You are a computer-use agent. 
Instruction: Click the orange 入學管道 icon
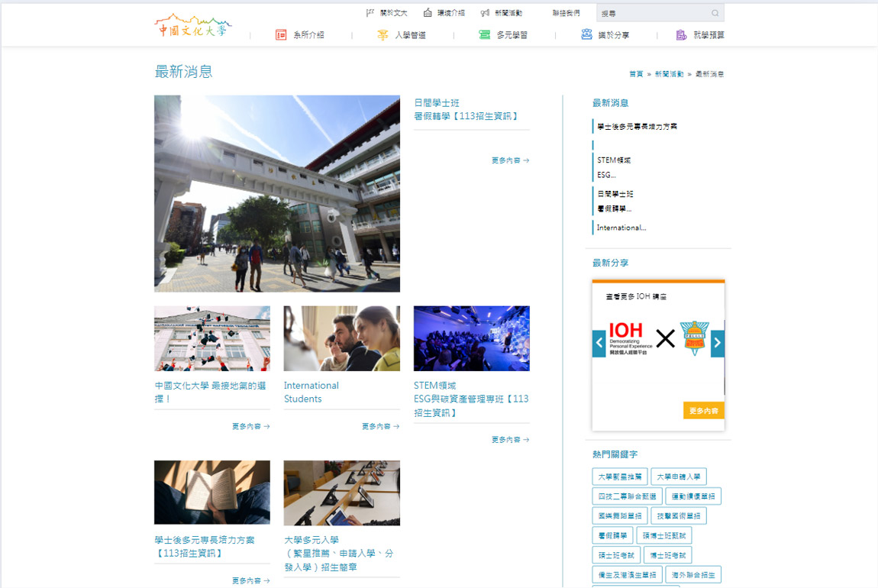point(383,35)
